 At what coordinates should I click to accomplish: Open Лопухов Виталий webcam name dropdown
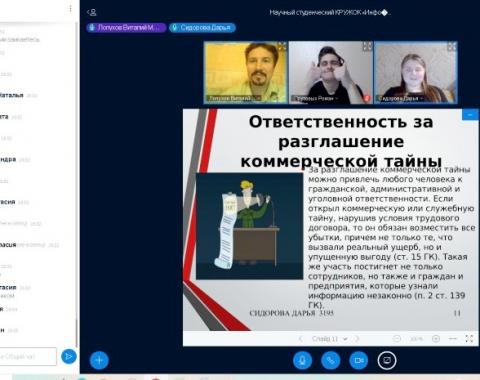coord(234,98)
